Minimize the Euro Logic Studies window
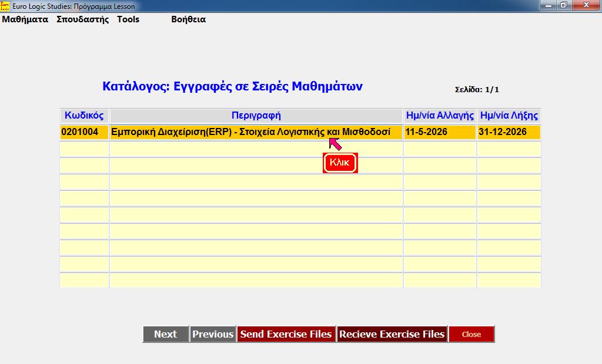This screenshot has width=602, height=364. point(549,5)
